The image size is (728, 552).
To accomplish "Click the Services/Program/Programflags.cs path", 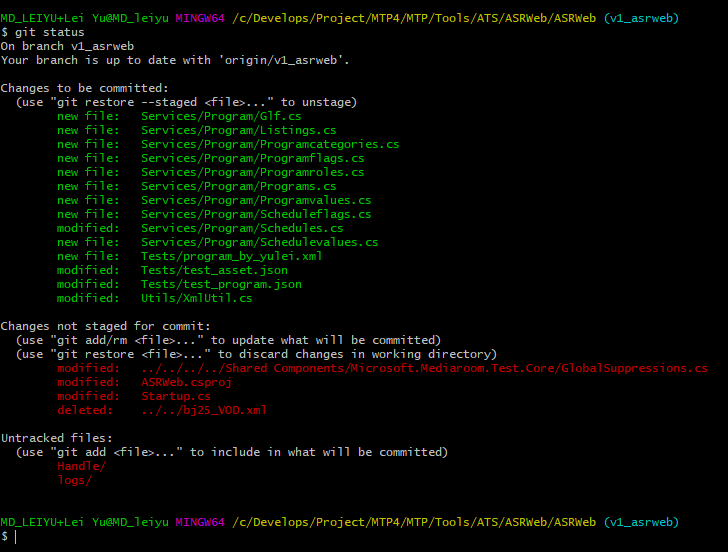I will [252, 158].
